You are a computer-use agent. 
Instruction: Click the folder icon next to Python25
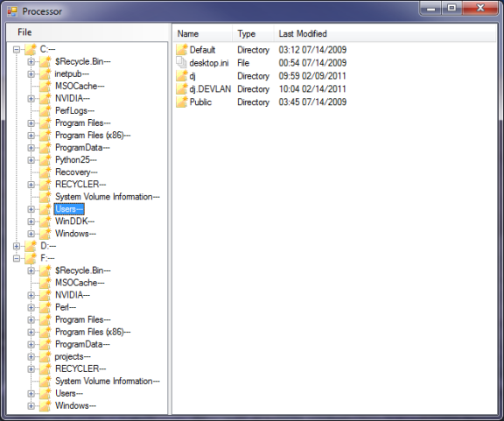45,159
